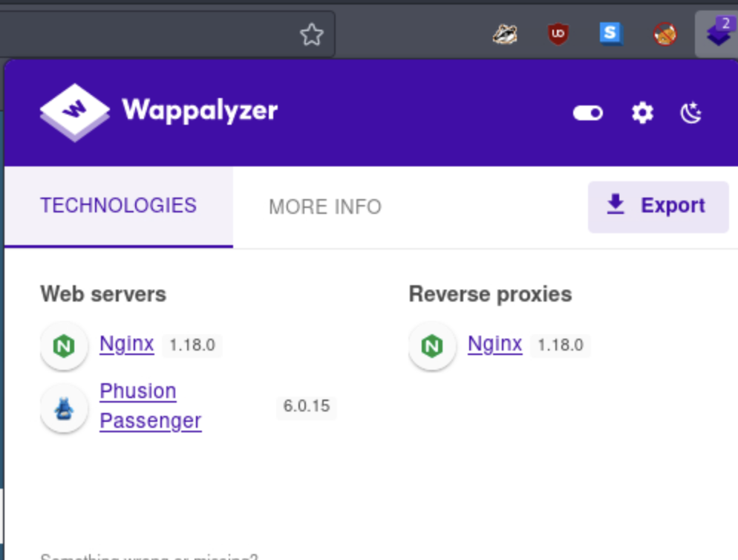The image size is (738, 560).
Task: Click the Nginx icon under Reverse proxies
Action: click(x=432, y=345)
